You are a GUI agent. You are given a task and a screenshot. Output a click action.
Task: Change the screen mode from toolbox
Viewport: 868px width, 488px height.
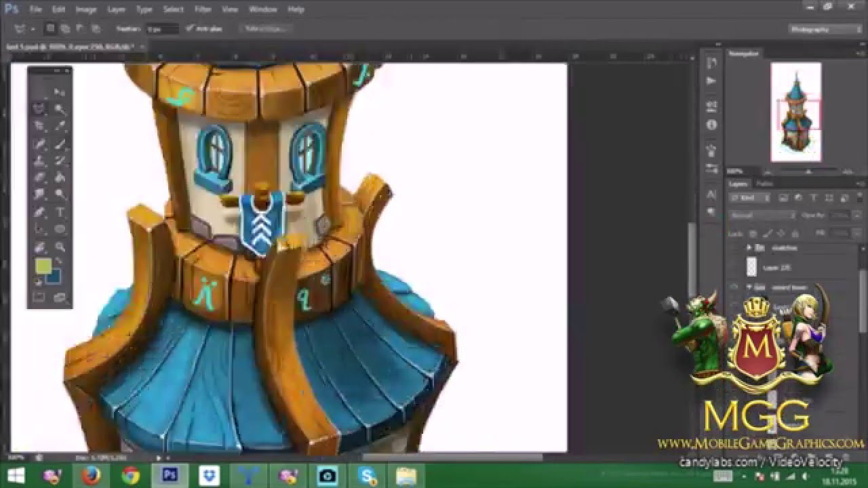(60, 297)
